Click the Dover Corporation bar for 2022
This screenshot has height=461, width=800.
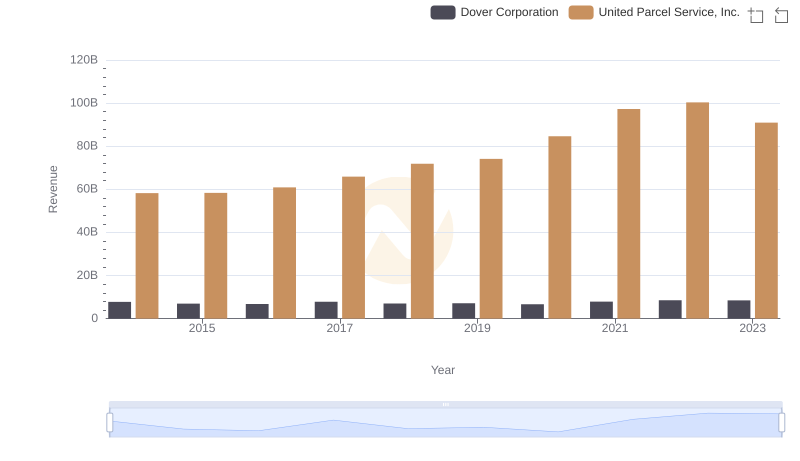tap(670, 309)
